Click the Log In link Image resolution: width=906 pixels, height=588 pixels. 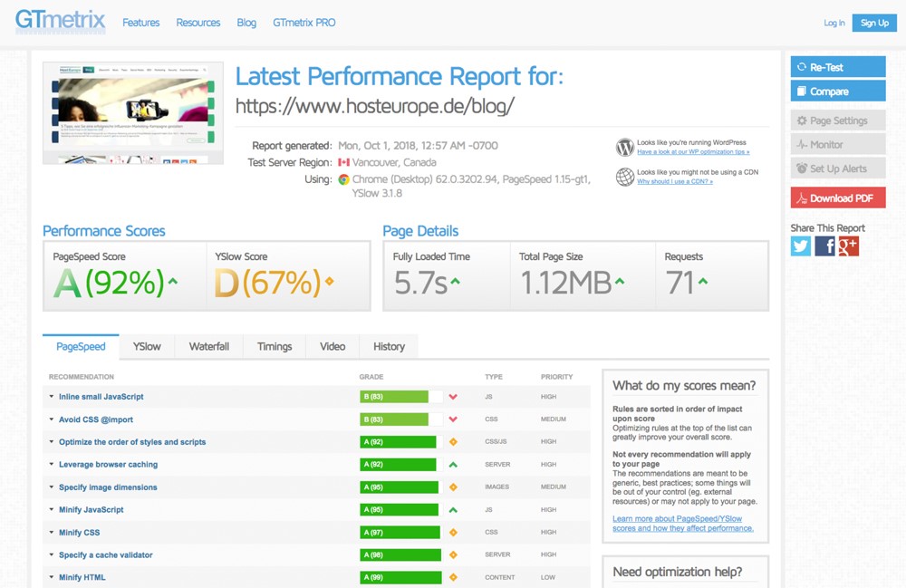point(834,23)
